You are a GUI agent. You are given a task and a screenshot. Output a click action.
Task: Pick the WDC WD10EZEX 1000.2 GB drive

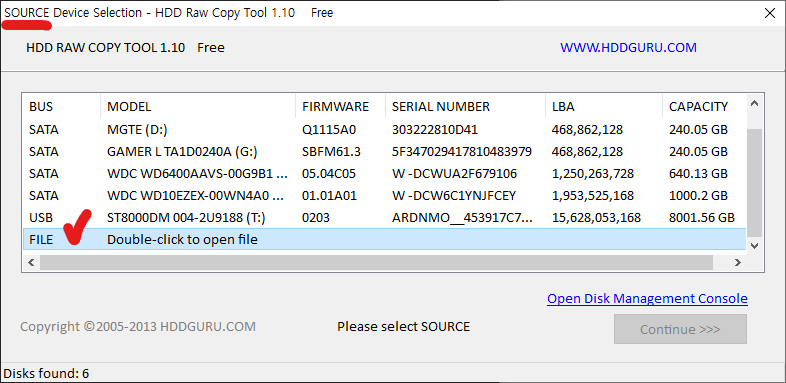click(x=384, y=196)
